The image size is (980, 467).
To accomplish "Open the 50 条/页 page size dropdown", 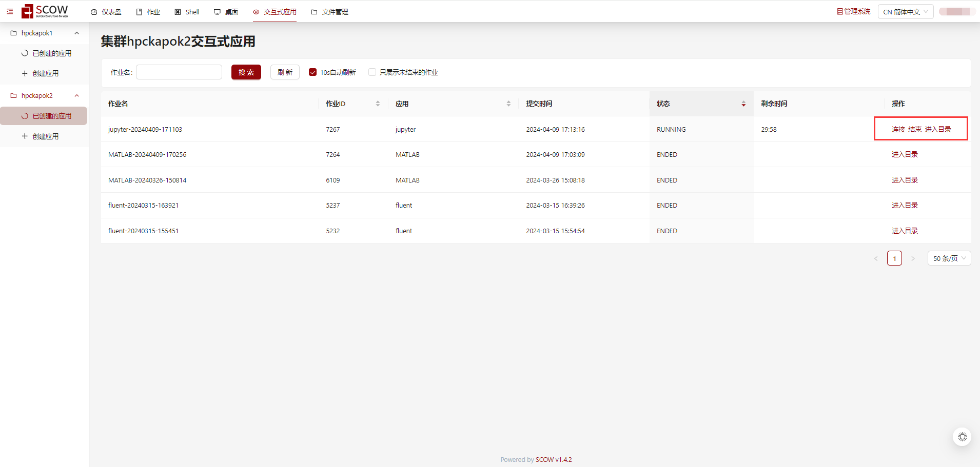I will (949, 258).
